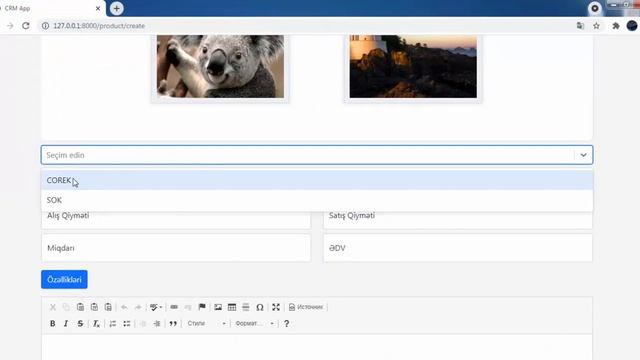Select COREK from the dropdown list

click(x=317, y=180)
